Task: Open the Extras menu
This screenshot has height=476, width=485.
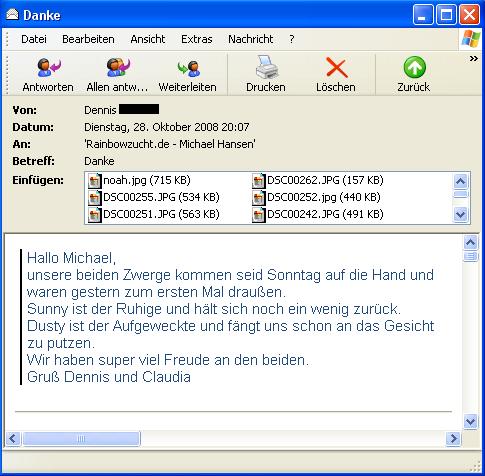Action: point(197,39)
